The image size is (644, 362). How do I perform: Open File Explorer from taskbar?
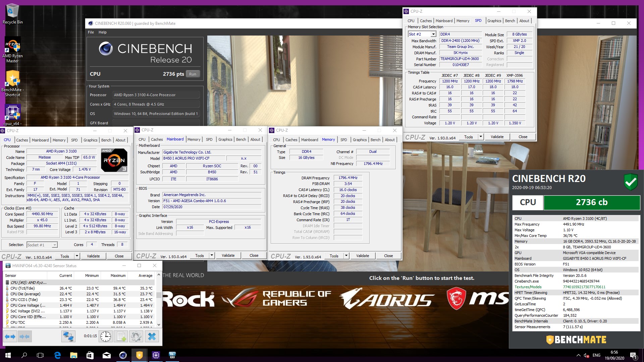coord(74,355)
